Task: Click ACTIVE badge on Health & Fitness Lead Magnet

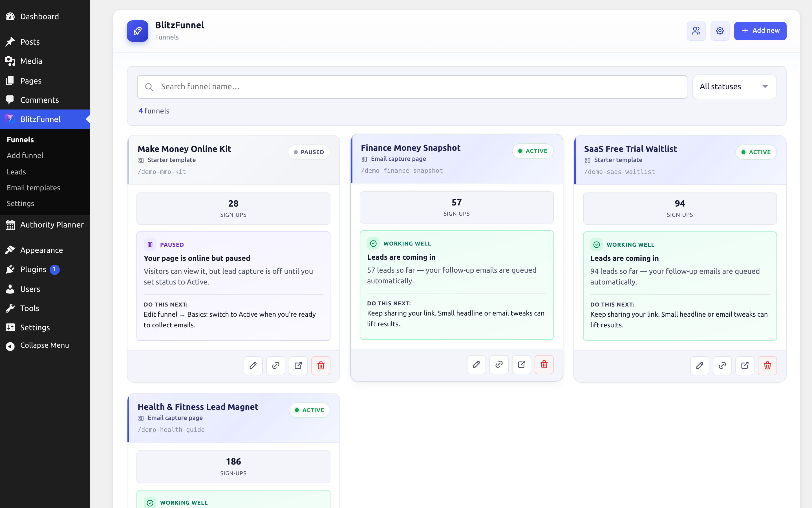Action: pyautogui.click(x=309, y=410)
